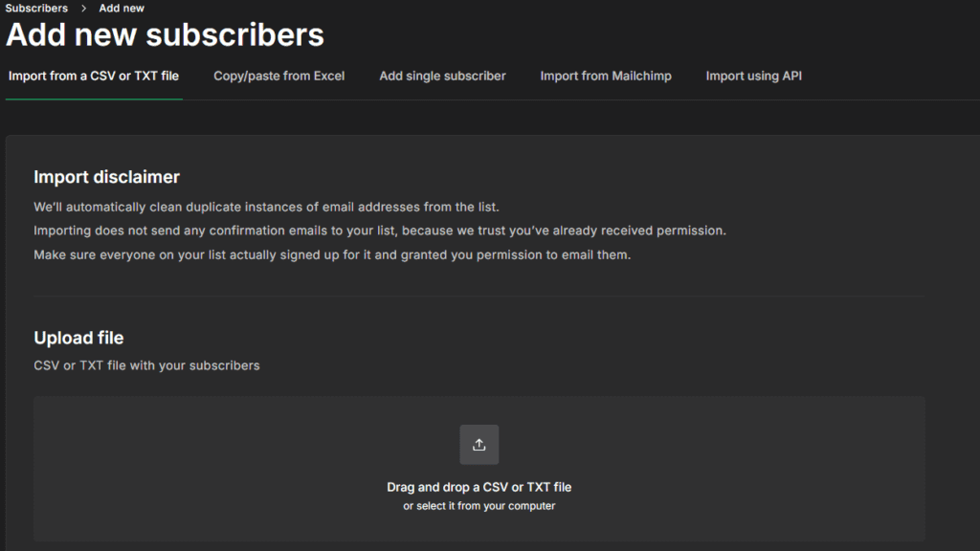Click the confirmation emails disclaimer sentence
The height and width of the screenshot is (551, 980).
click(380, 231)
